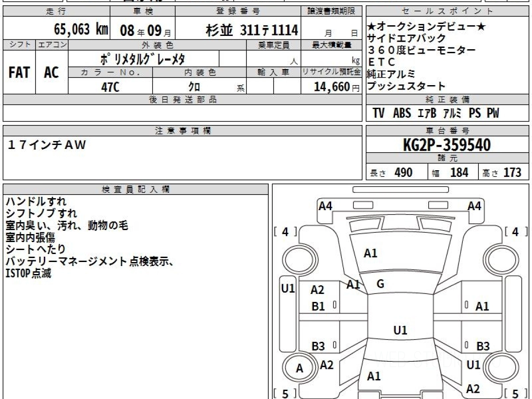The image size is (532, 399).
Task: Select interior color クロ
Action: (194, 87)
